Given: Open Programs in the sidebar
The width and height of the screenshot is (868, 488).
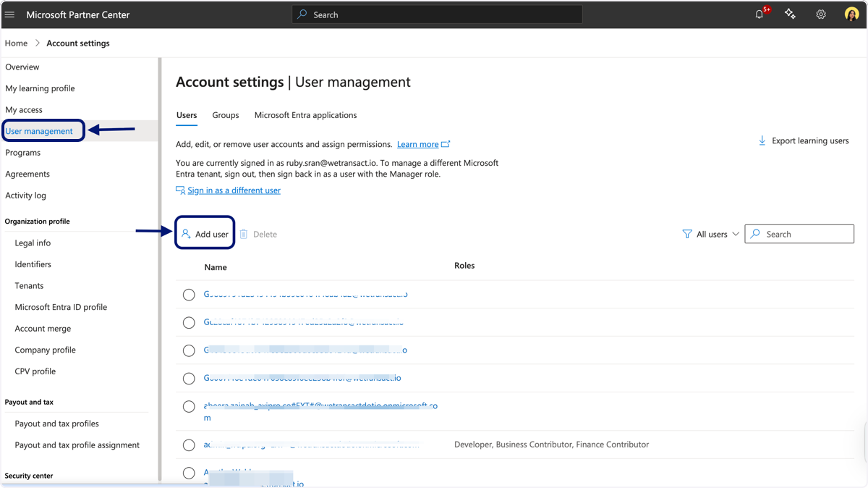Looking at the screenshot, I should tap(22, 153).
